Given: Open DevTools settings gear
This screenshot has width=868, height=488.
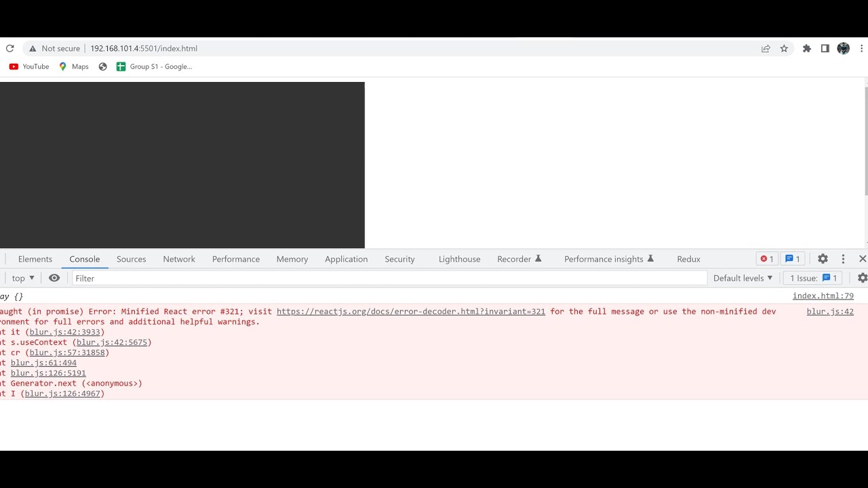Looking at the screenshot, I should pos(823,259).
